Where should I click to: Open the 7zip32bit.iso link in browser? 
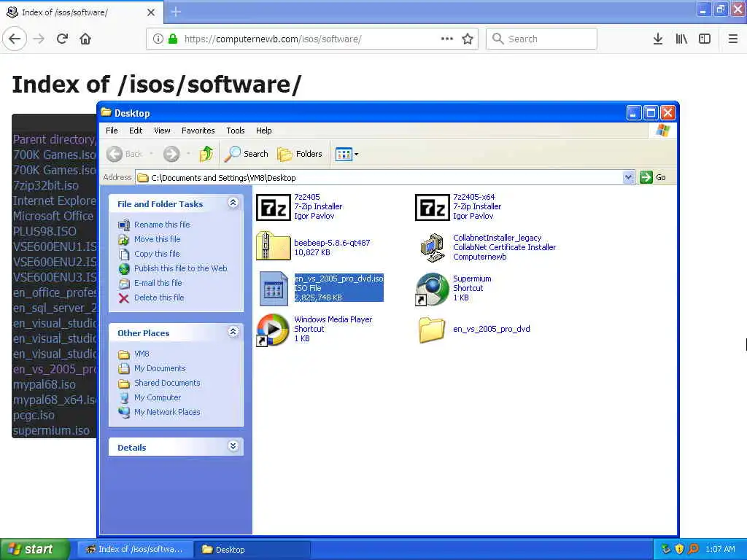point(46,185)
